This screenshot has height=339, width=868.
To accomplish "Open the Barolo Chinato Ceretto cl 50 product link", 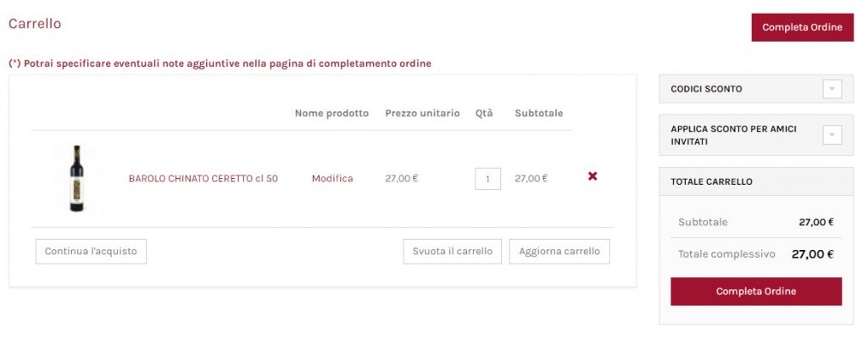I will (x=203, y=178).
